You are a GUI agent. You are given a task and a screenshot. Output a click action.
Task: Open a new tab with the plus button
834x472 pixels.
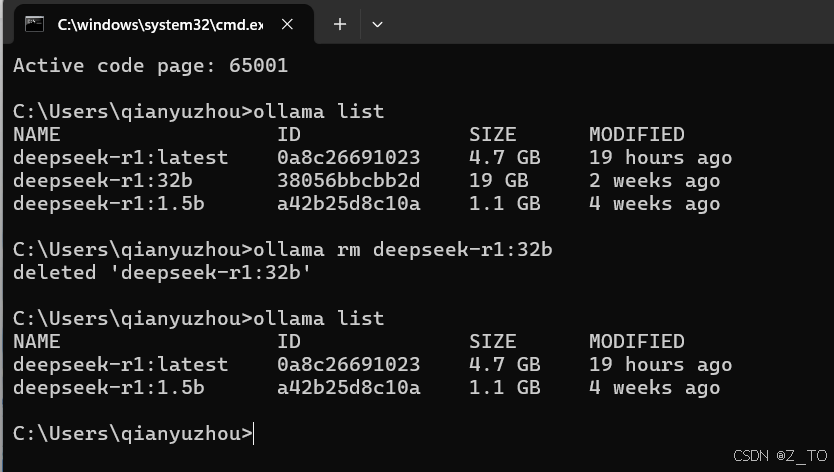[340, 24]
